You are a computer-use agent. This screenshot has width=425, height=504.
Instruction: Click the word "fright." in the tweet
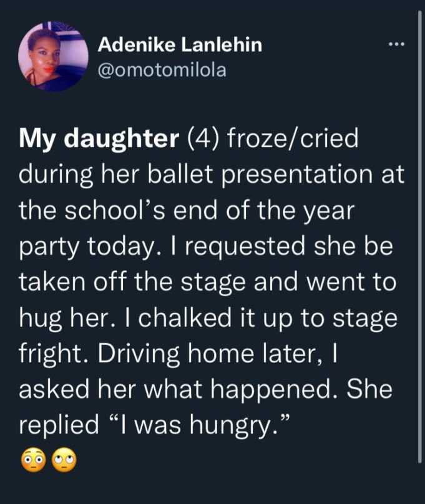(x=54, y=355)
